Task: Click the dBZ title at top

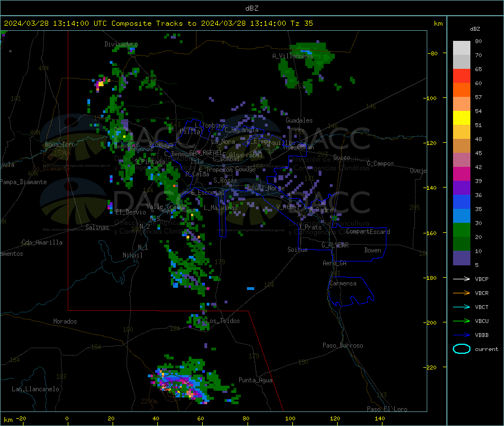Action: [x=251, y=8]
